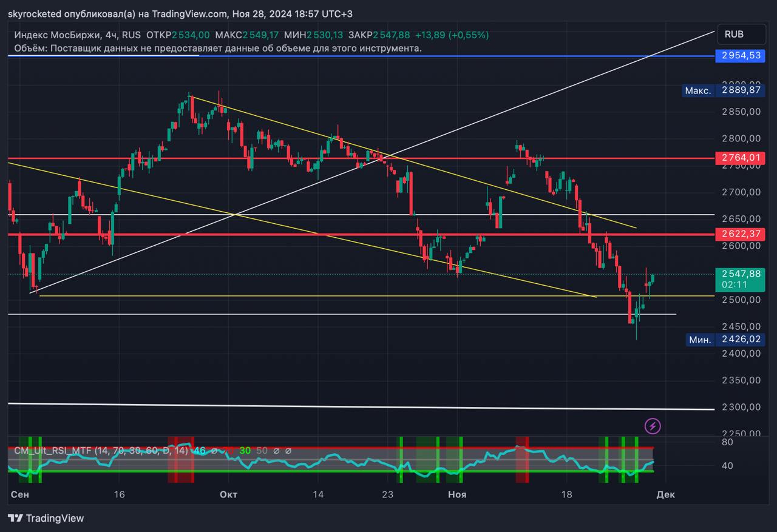Click the ОТКР 2534,00 open value
Image resolution: width=777 pixels, height=532 pixels.
click(178, 35)
